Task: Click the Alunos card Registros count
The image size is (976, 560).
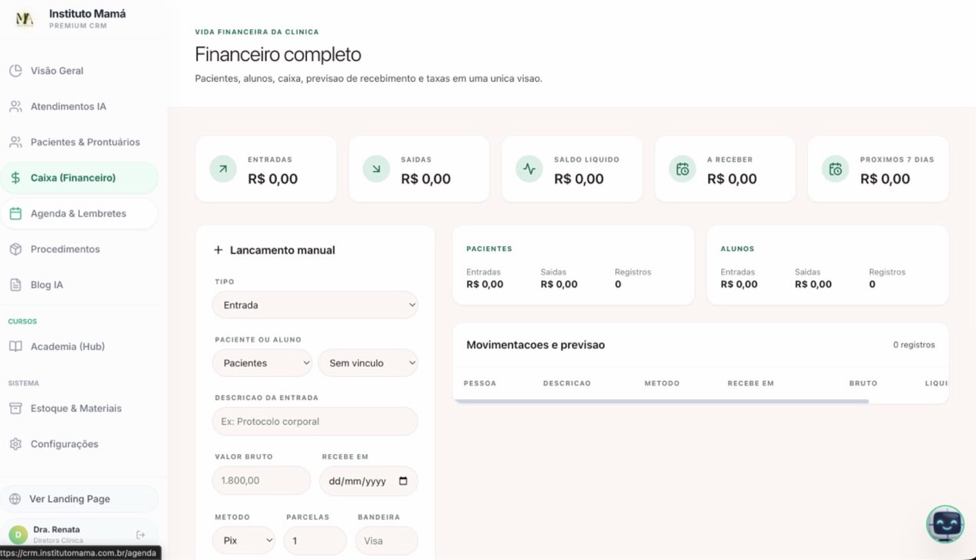Action: [x=872, y=285]
